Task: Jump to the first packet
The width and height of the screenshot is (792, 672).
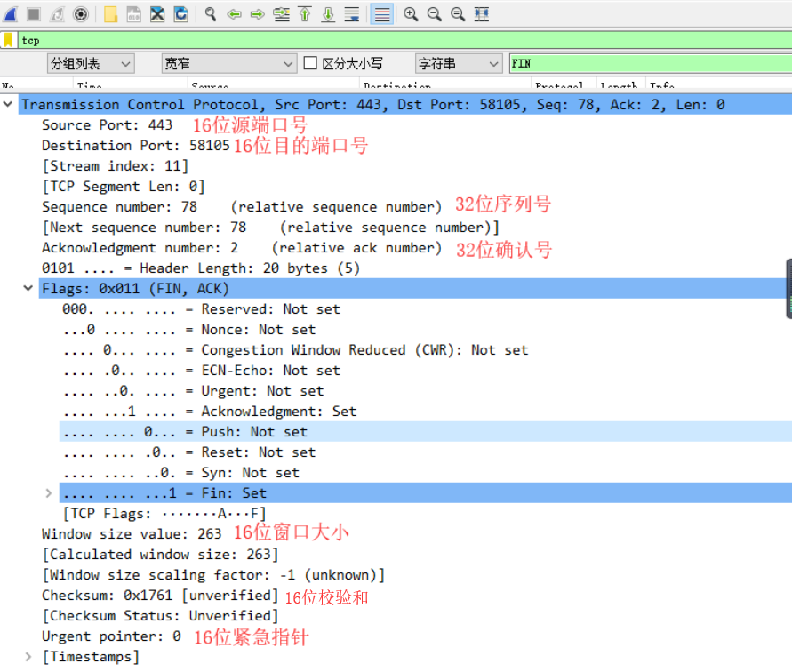Action: [x=305, y=14]
